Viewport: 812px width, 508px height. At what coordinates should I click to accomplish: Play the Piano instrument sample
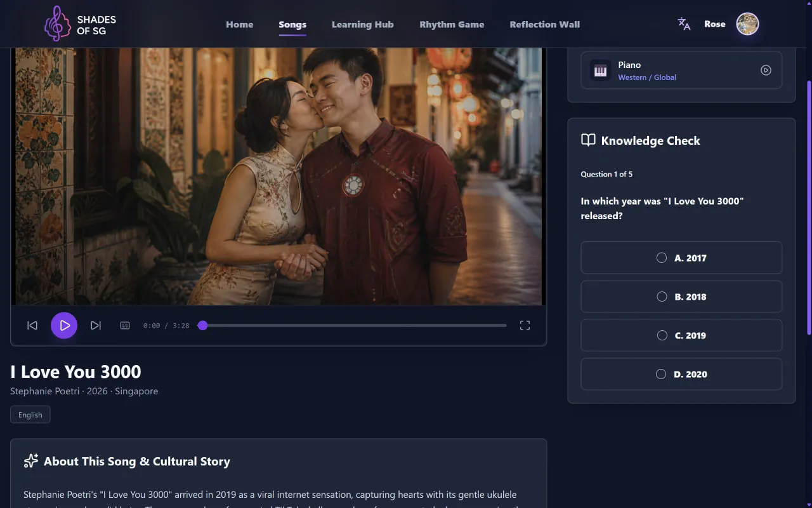click(x=766, y=70)
